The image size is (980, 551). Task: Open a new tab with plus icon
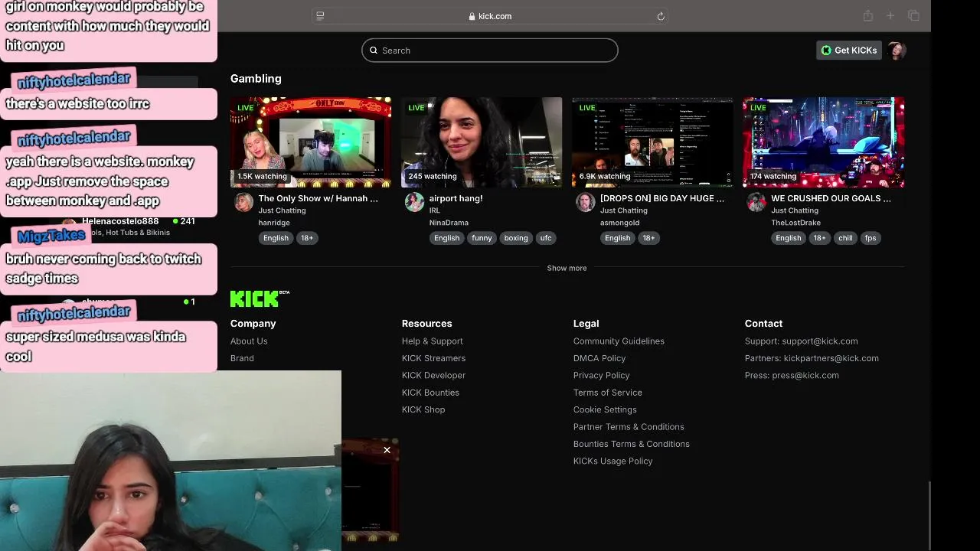[x=890, y=16]
